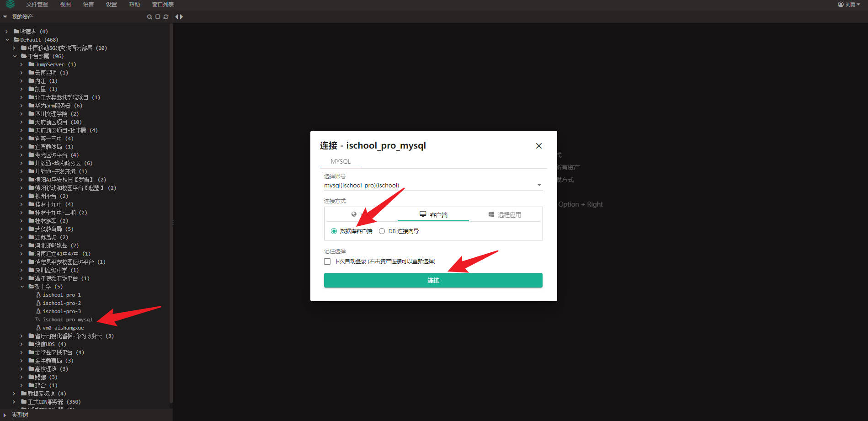Screen dimensions: 868x421
Task: Open the 文件管理 menu
Action: (x=37, y=5)
